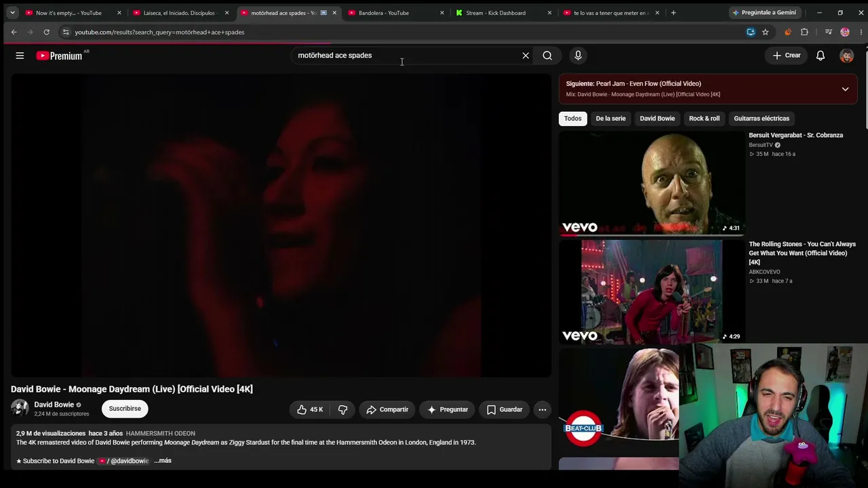Click the magnifying glass search button
The image size is (868, 488).
coord(547,56)
